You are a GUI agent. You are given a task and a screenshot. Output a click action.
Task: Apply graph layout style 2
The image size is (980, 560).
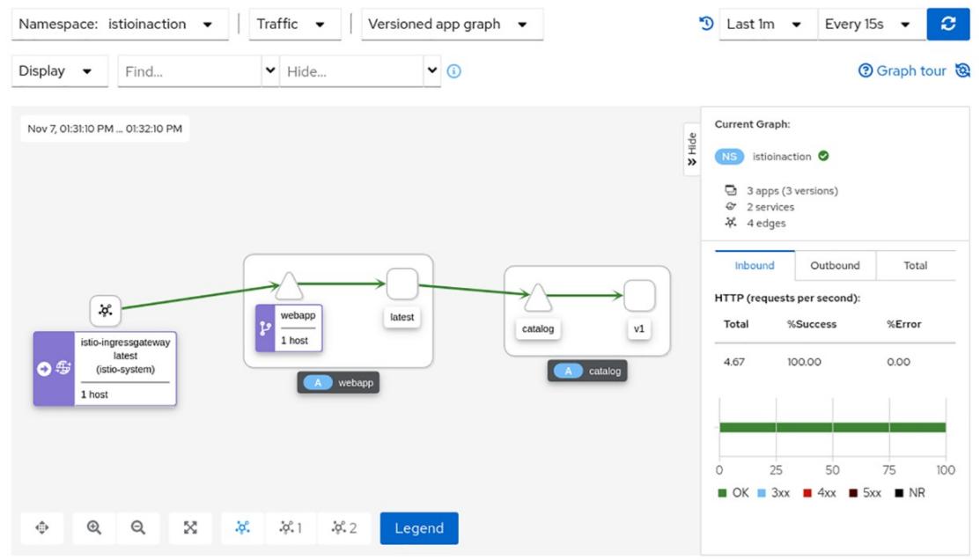pyautogui.click(x=344, y=527)
